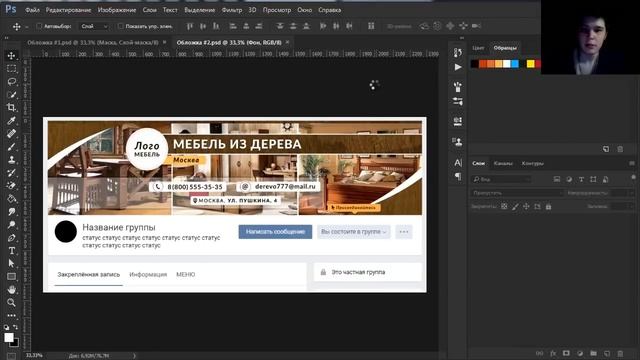640x360 pixels.
Task: Toggle lock image pixels brush icon
Action: pyautogui.click(x=515, y=207)
